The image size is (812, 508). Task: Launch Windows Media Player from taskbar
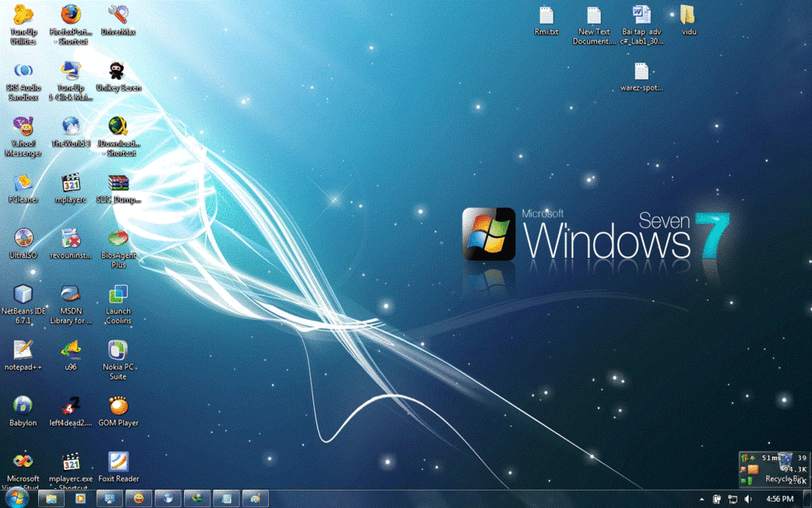point(80,498)
